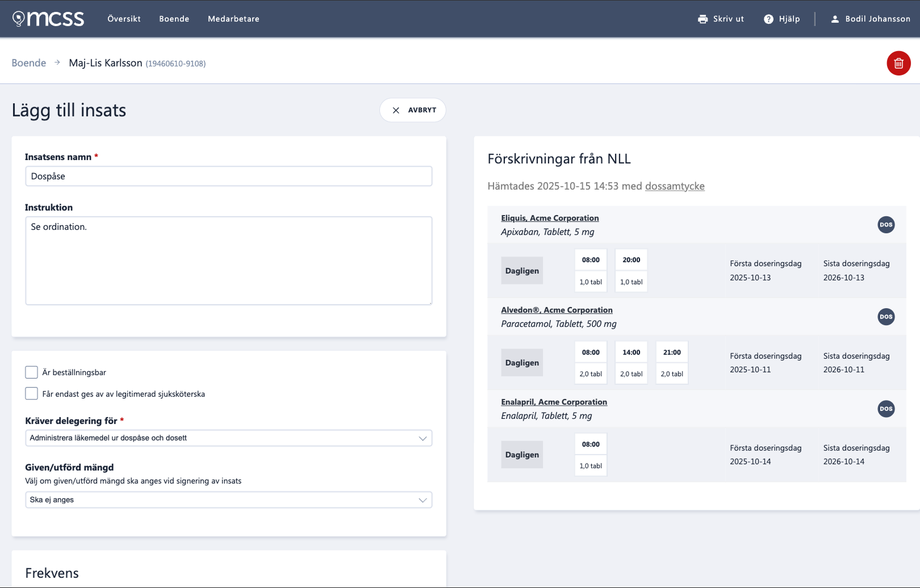The height and width of the screenshot is (588, 920).
Task: Click the X icon in Avbryt button
Action: pyautogui.click(x=396, y=110)
